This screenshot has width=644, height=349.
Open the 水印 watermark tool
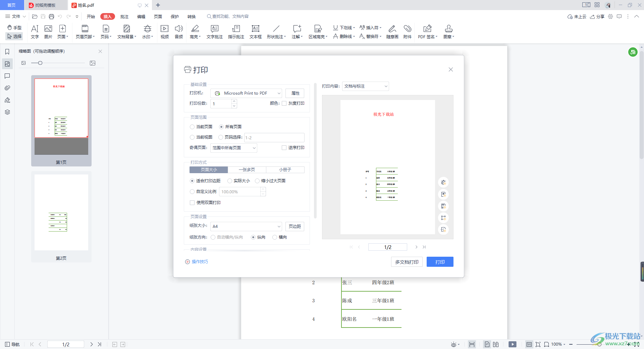(148, 32)
